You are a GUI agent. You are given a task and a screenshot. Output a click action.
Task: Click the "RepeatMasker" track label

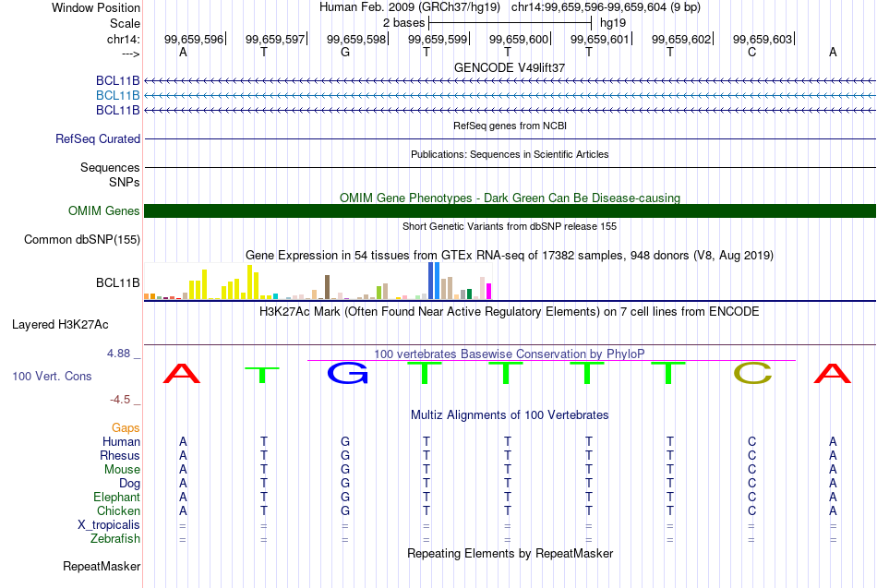[102, 567]
